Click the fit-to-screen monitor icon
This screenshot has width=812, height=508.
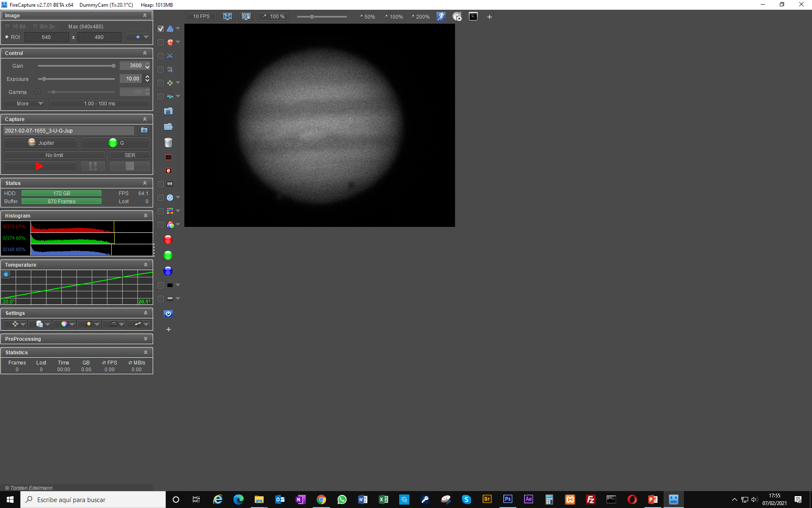[228, 17]
